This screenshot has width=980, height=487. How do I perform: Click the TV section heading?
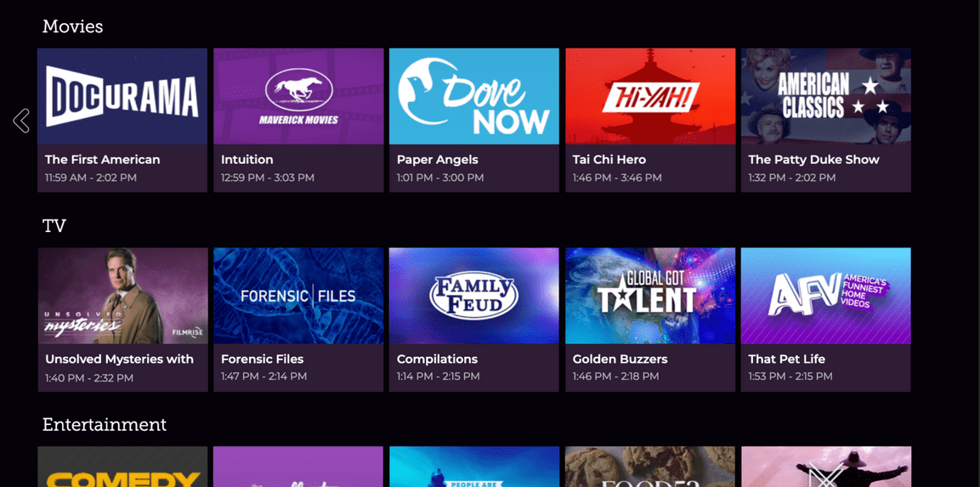54,226
